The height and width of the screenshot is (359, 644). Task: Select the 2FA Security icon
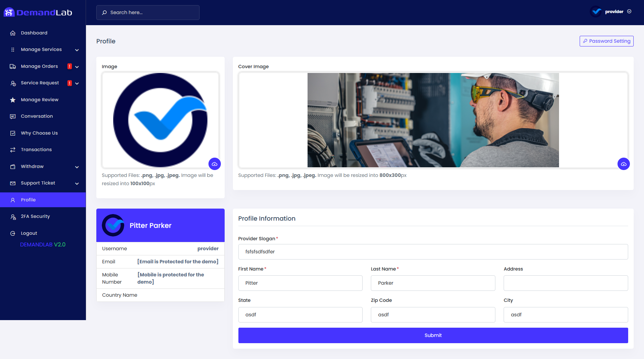13,216
